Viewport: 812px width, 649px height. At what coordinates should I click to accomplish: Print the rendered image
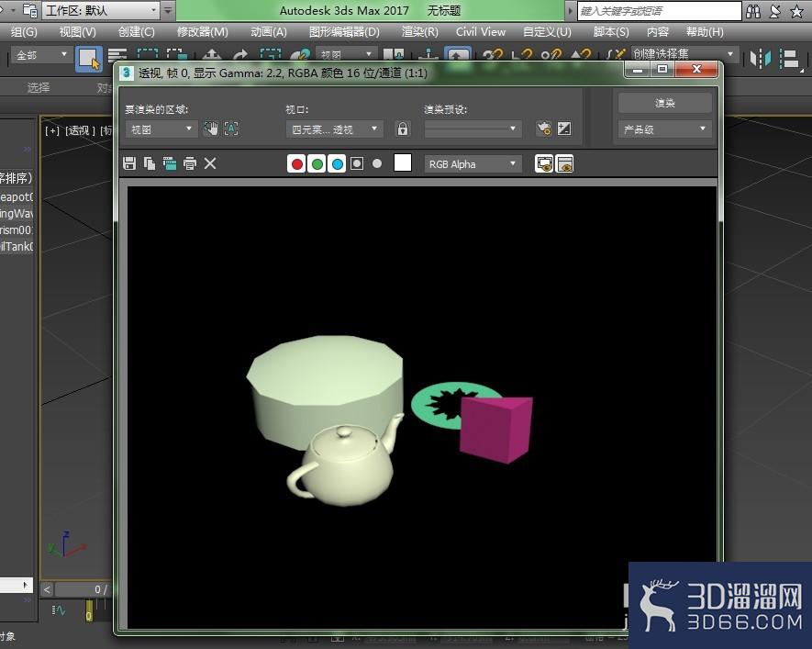(x=190, y=163)
